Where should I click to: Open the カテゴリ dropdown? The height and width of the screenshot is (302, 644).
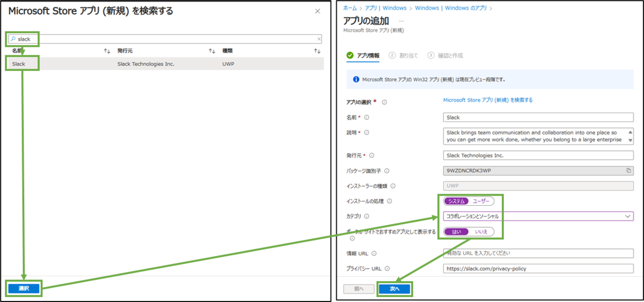click(x=538, y=216)
